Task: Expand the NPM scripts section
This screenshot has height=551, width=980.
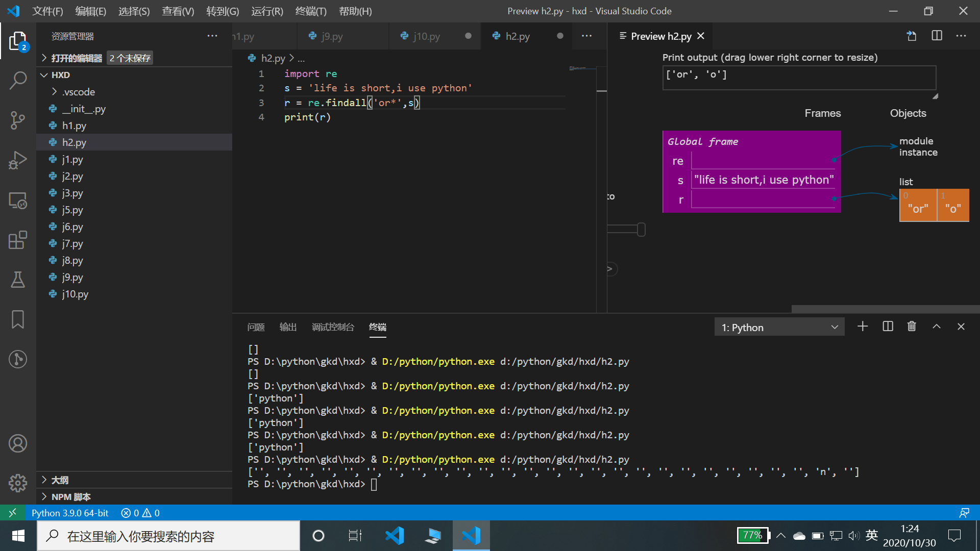Action: [135, 497]
